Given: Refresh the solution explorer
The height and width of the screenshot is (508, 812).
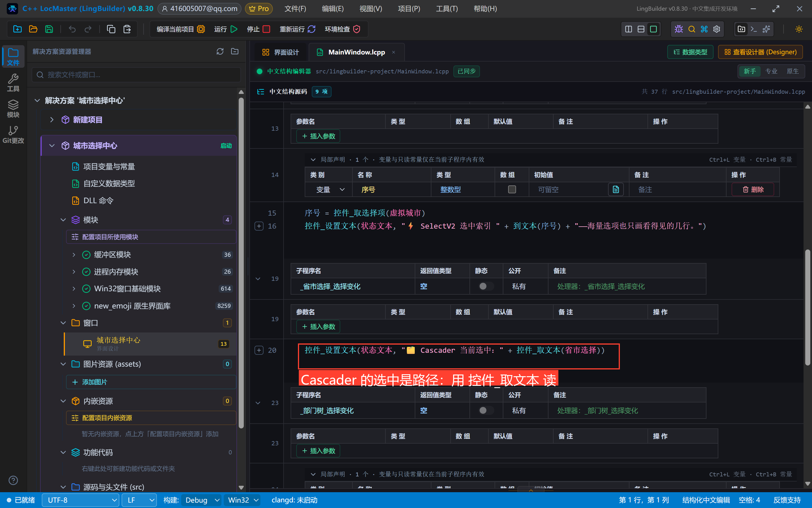Looking at the screenshot, I should click(x=220, y=51).
